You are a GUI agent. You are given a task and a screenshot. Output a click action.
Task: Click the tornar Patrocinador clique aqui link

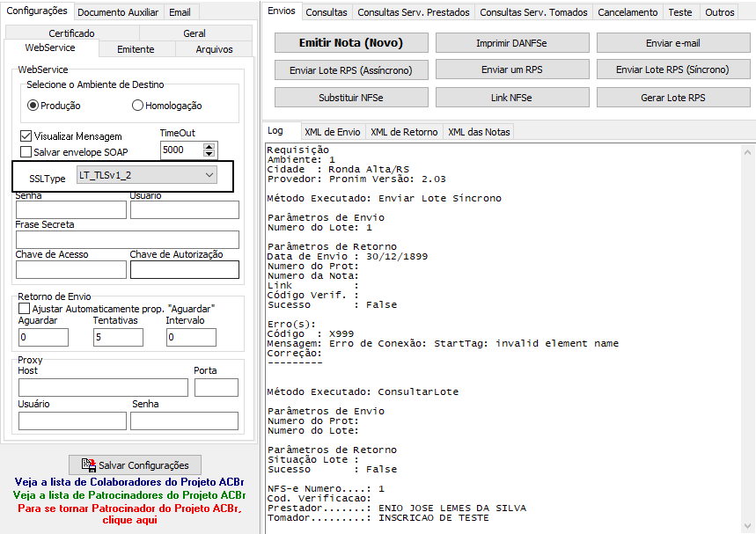[129, 514]
